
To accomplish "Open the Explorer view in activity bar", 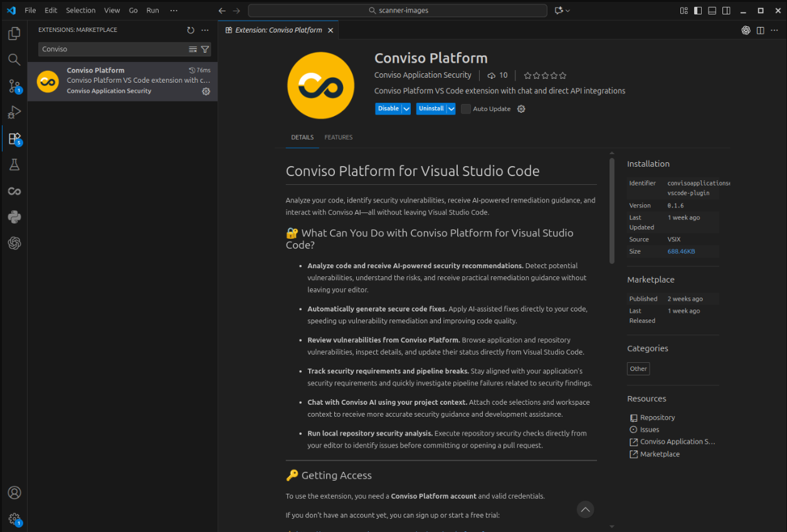I will (14, 34).
